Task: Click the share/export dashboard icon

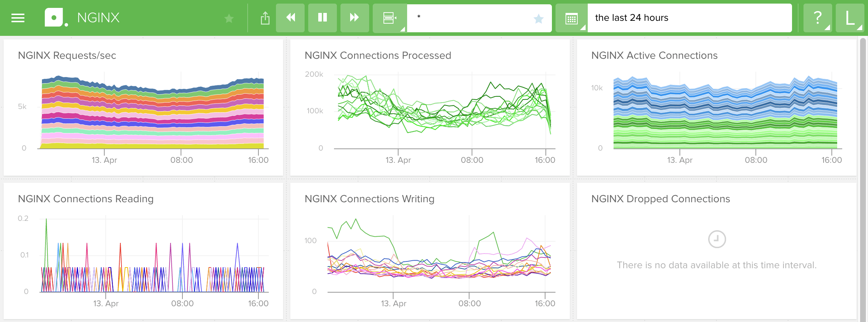Action: point(265,18)
